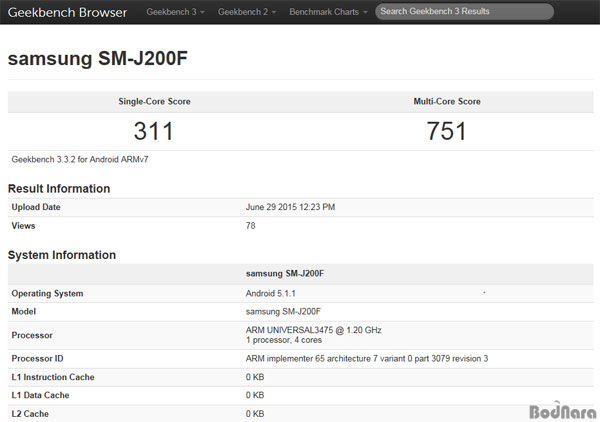This screenshot has width=600, height=422.
Task: Select the Processor ID label
Action: coord(38,358)
